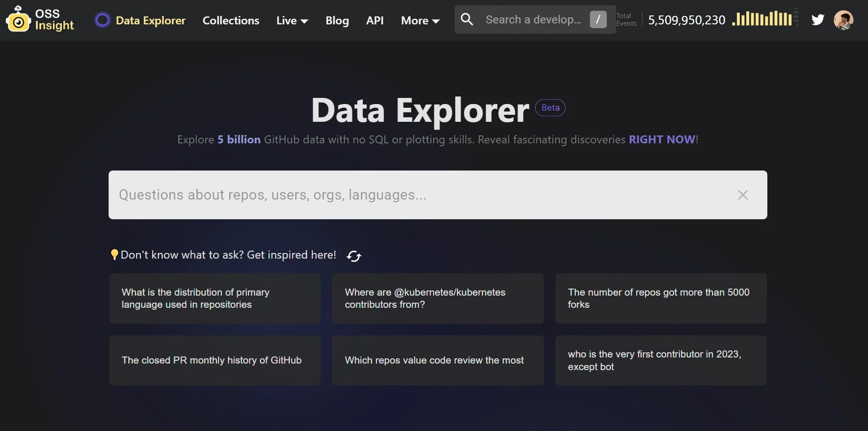Click the total events histogram chart
Image resolution: width=868 pixels, height=431 pixels.
(763, 19)
